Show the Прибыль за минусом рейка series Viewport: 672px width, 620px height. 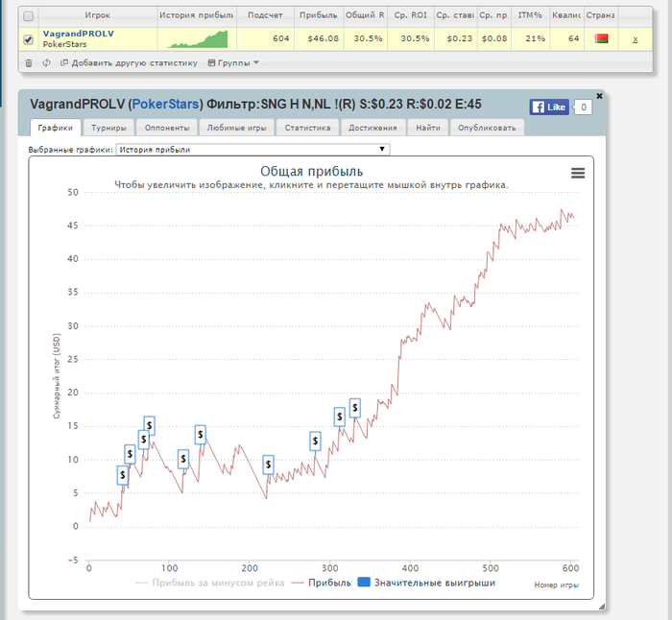point(209,583)
